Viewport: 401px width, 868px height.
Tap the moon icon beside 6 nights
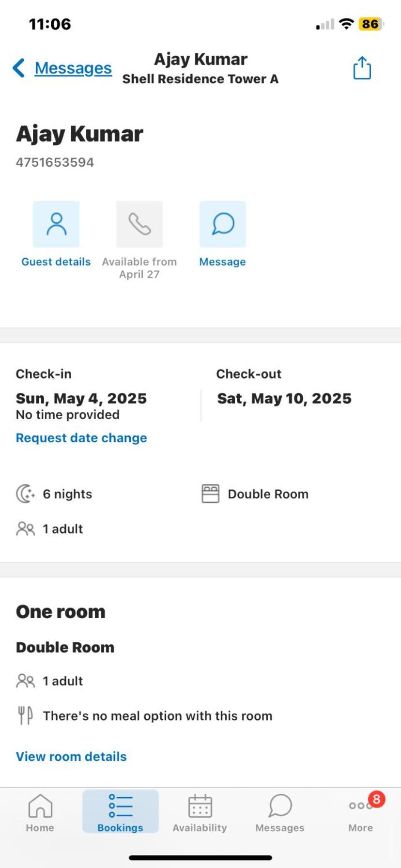pyautogui.click(x=26, y=494)
